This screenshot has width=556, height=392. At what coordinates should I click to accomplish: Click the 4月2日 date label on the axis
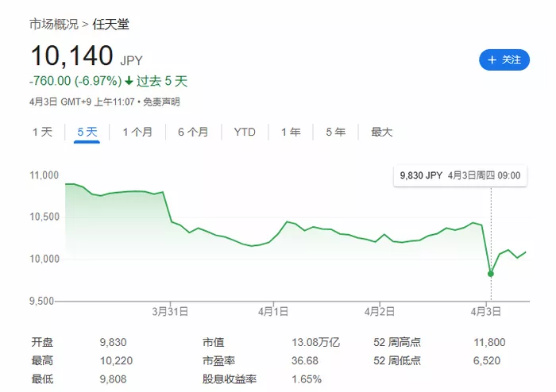coord(380,311)
